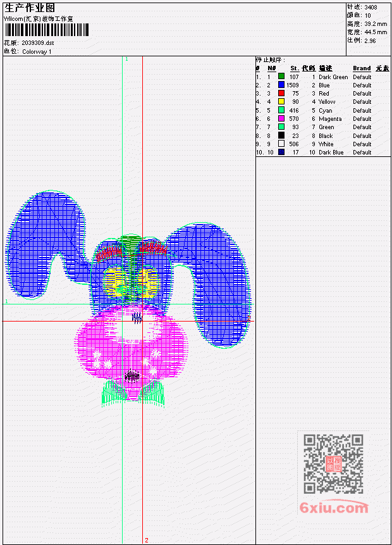The image size is (392, 545).
Task: Pick the Red color swatch
Action: [x=281, y=93]
